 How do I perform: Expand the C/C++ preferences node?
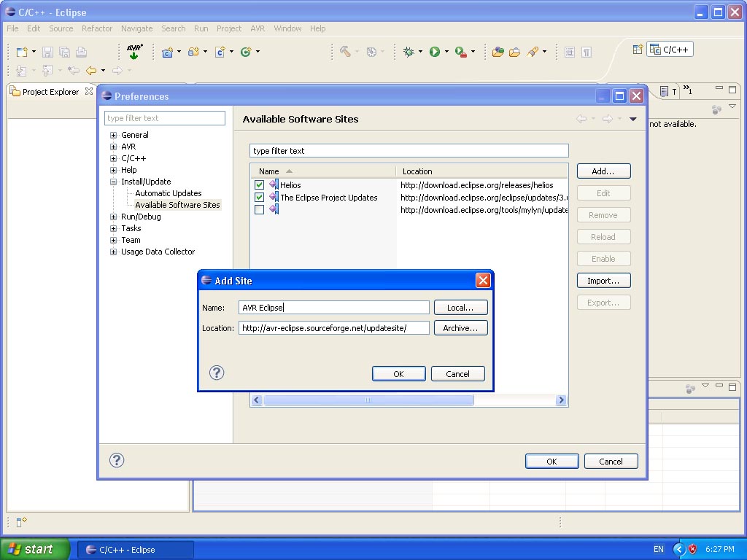pos(113,158)
